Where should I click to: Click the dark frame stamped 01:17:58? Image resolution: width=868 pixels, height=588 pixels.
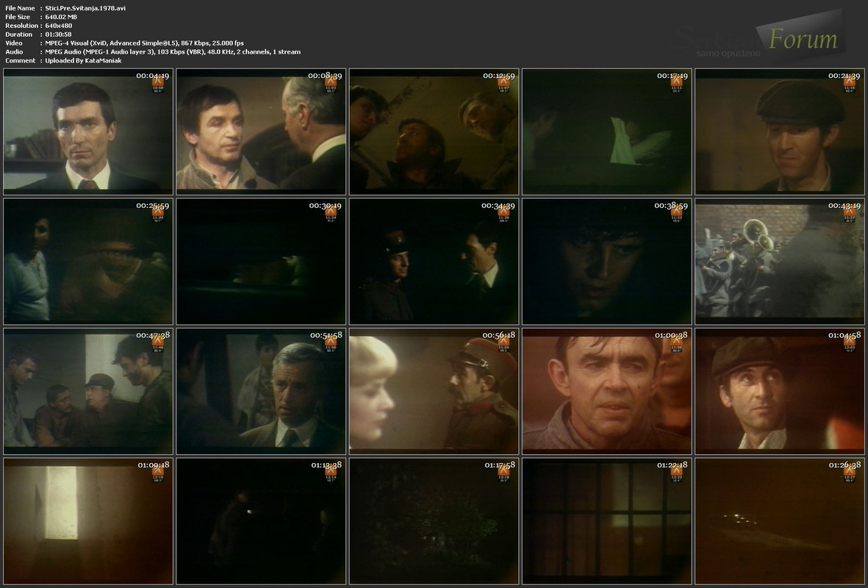[434, 521]
